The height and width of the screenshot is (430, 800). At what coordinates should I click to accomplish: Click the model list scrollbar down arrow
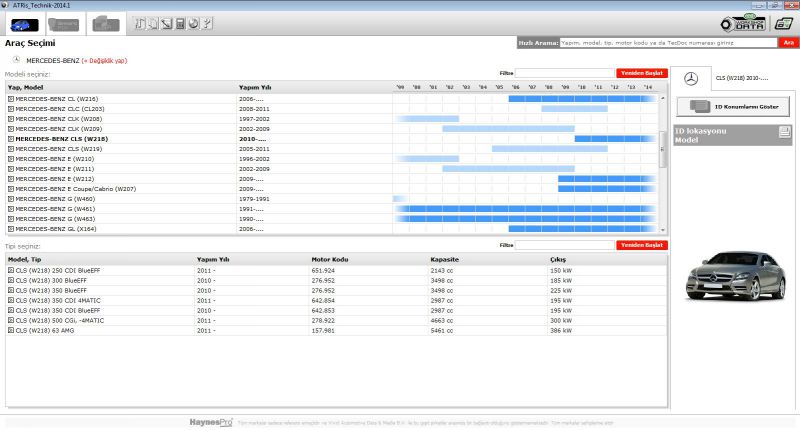[x=663, y=231]
